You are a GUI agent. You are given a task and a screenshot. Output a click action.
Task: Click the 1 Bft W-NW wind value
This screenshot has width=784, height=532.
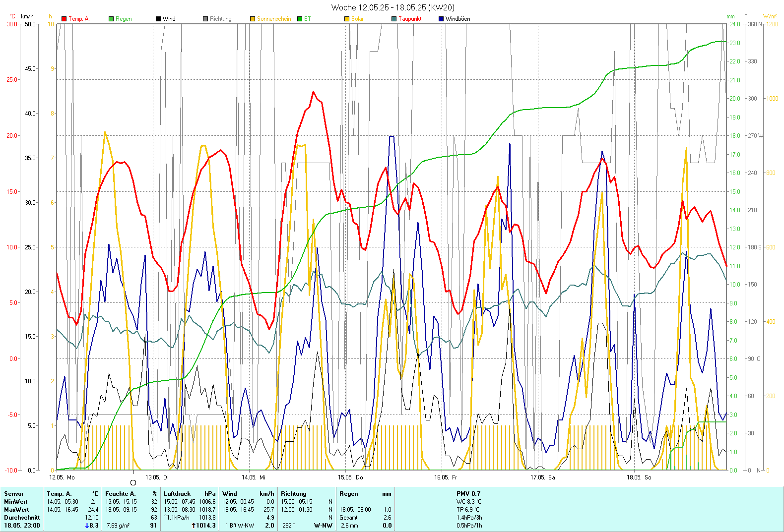point(240,526)
